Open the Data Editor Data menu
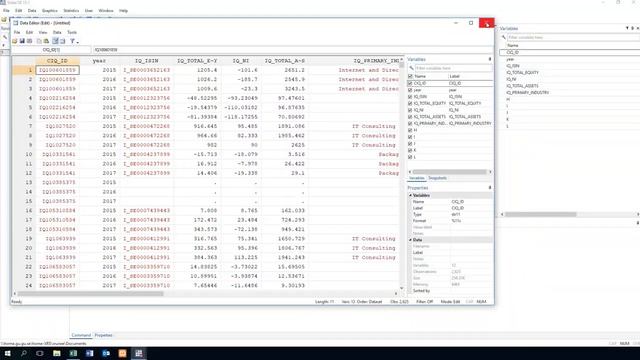This screenshot has height=360, width=640. coord(57,32)
